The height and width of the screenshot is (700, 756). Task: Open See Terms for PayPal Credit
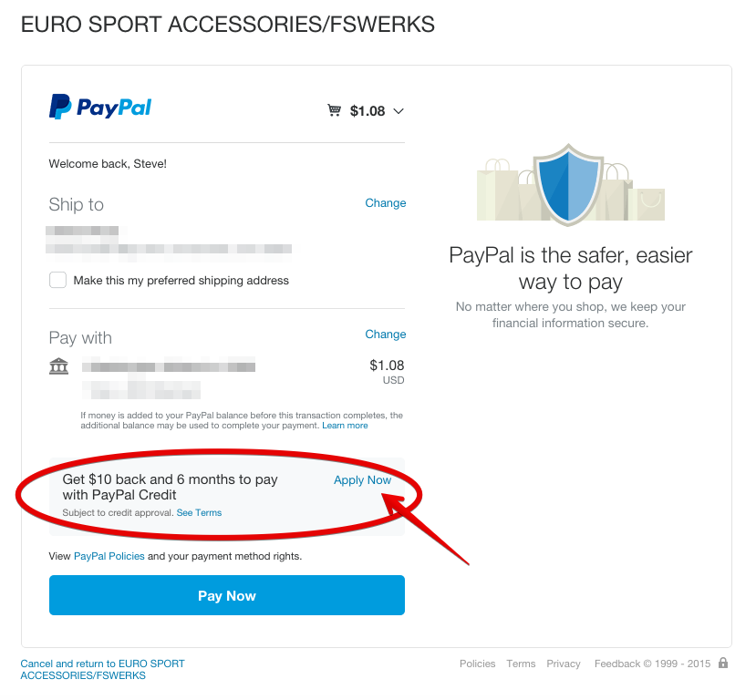[199, 513]
